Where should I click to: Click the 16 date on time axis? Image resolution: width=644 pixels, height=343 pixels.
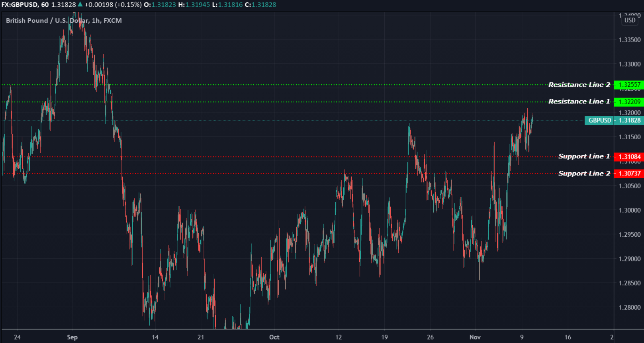(x=568, y=337)
